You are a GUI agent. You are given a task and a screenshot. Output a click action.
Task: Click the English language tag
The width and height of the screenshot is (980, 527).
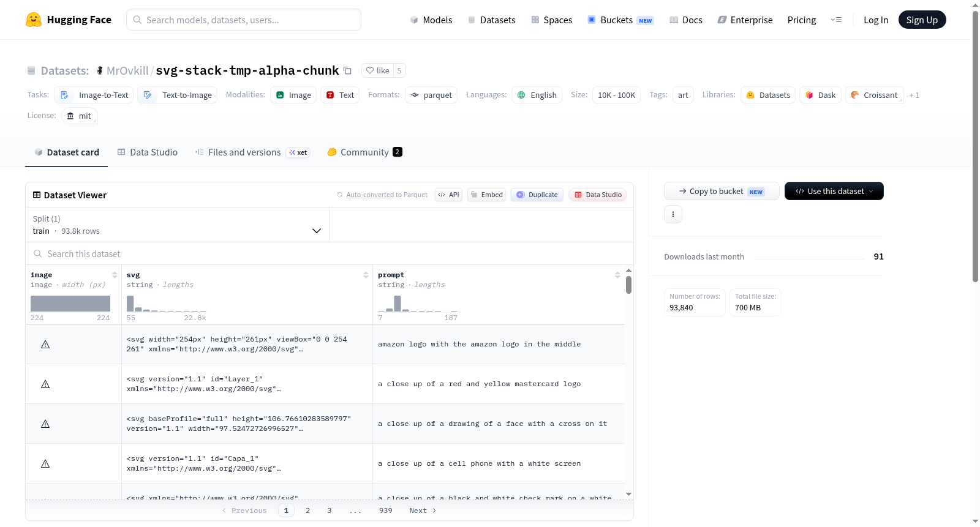[x=537, y=95]
